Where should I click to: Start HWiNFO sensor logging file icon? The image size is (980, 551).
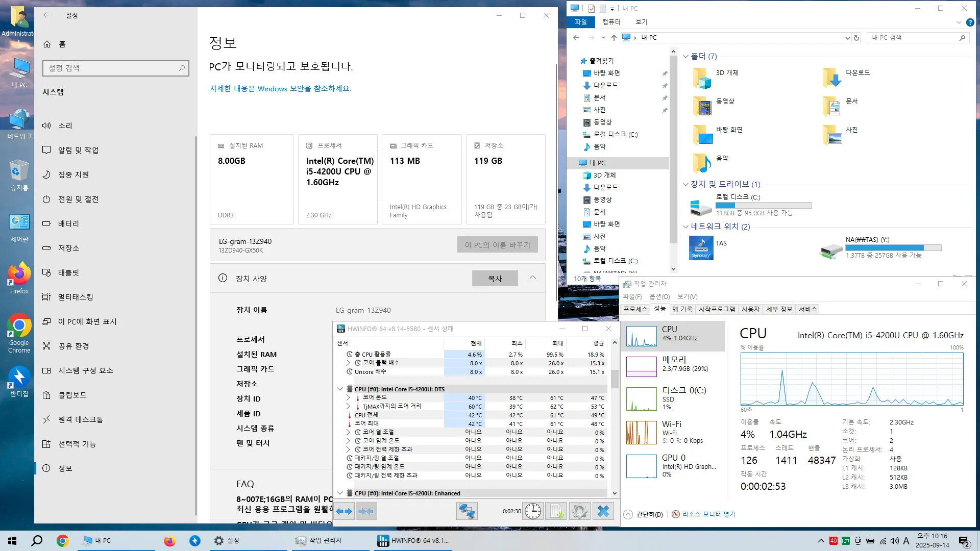[x=556, y=511]
